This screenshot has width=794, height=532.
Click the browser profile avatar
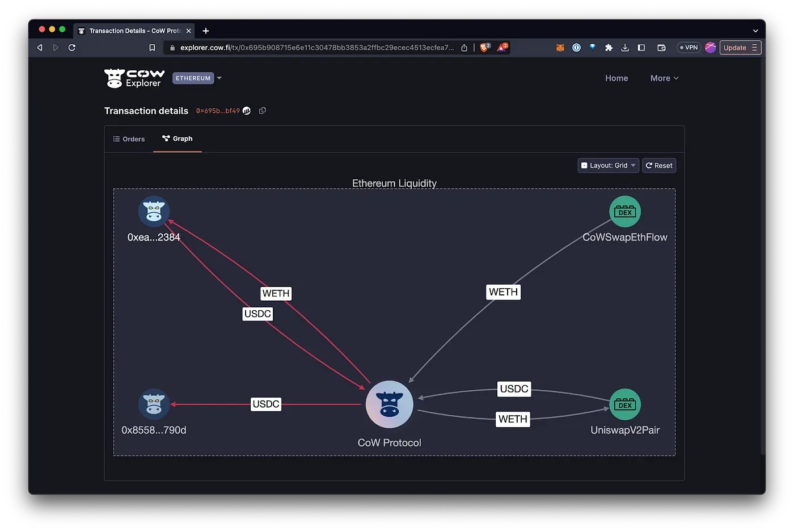pos(711,48)
